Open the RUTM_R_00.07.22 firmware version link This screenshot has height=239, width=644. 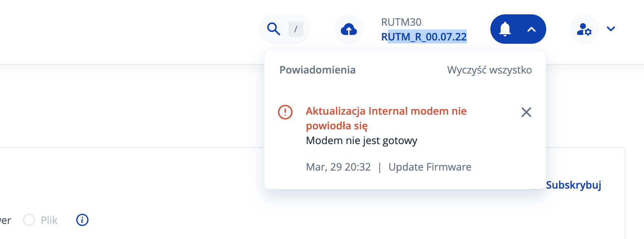[x=424, y=37]
